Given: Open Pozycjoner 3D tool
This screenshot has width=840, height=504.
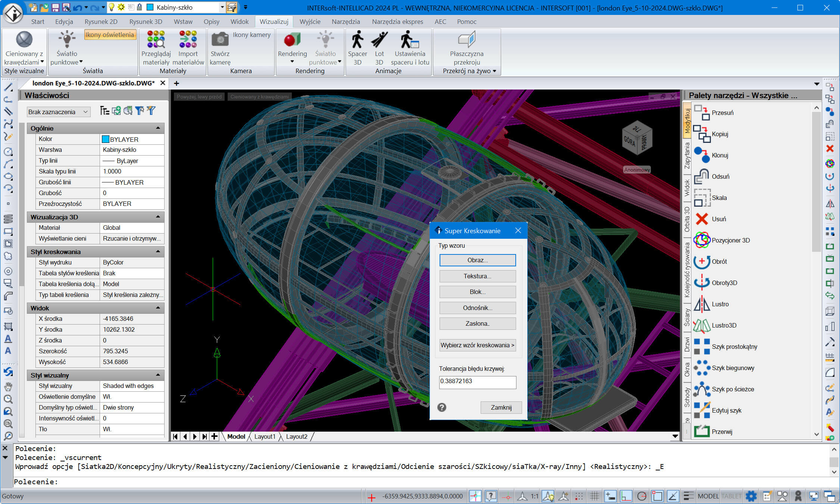Looking at the screenshot, I should click(722, 240).
